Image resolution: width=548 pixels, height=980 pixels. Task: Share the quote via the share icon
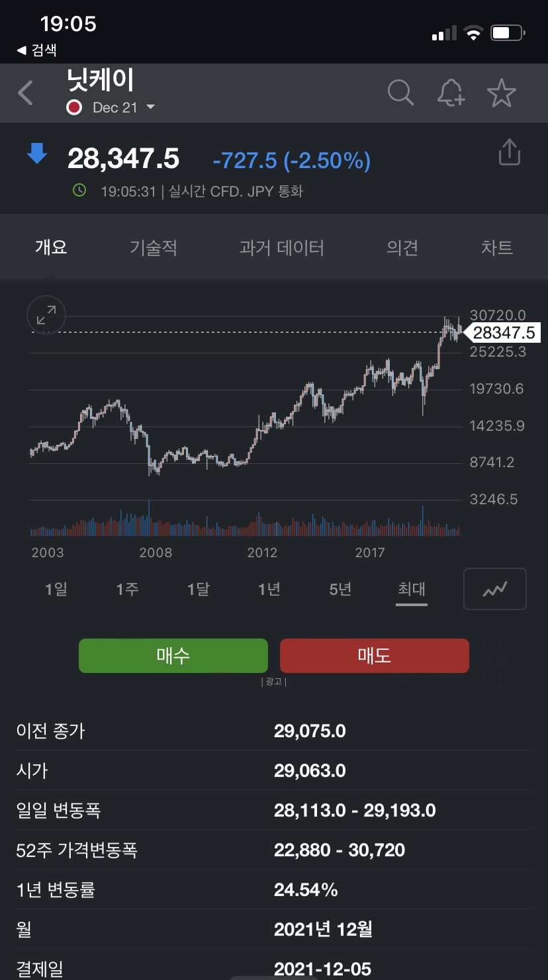(509, 152)
